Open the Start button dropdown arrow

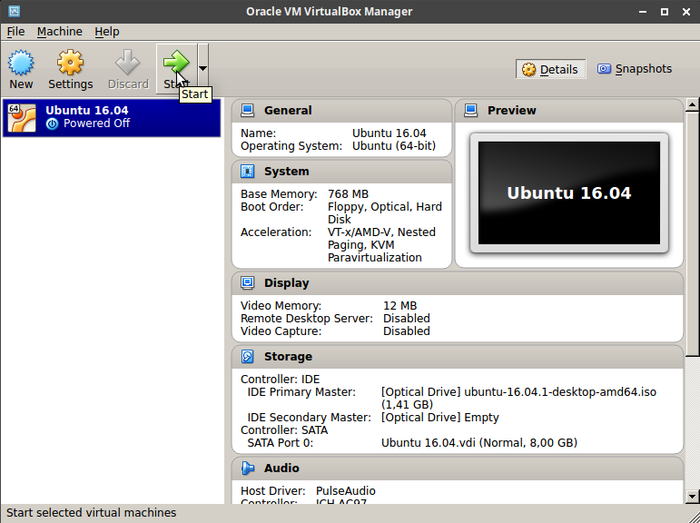click(x=203, y=68)
